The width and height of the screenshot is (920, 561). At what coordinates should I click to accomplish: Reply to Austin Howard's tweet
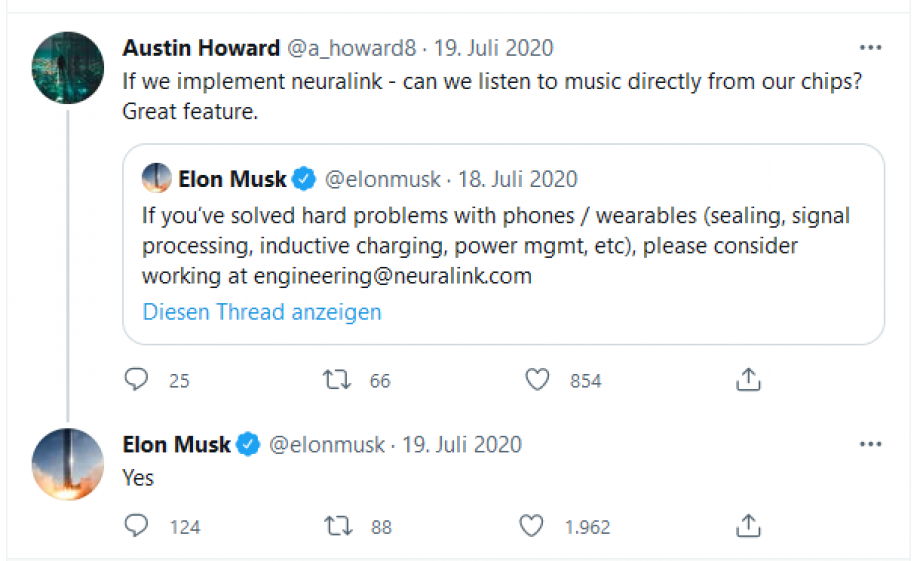(x=136, y=379)
